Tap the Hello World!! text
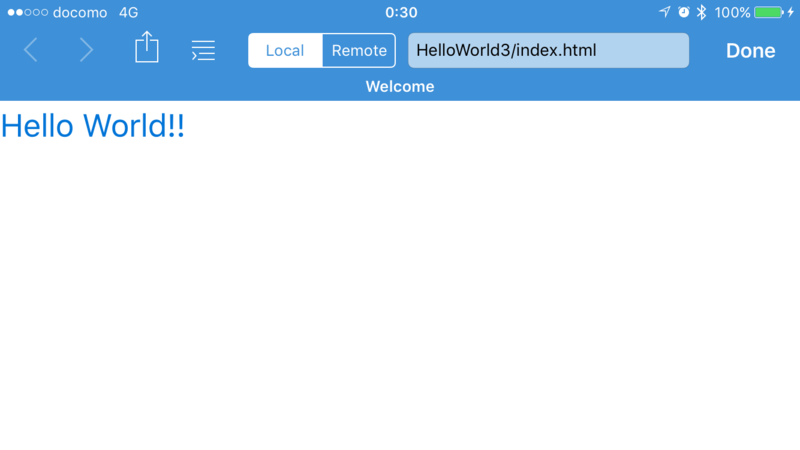 point(93,126)
